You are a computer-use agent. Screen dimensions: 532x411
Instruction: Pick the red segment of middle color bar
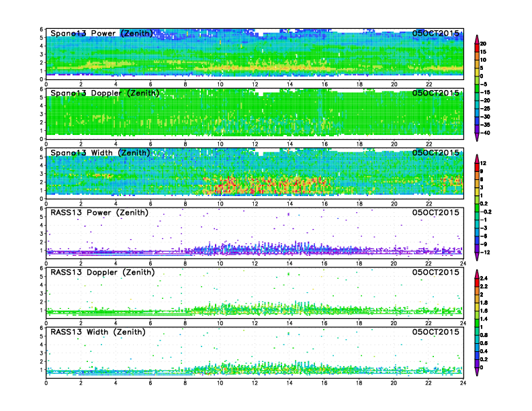coord(477,167)
